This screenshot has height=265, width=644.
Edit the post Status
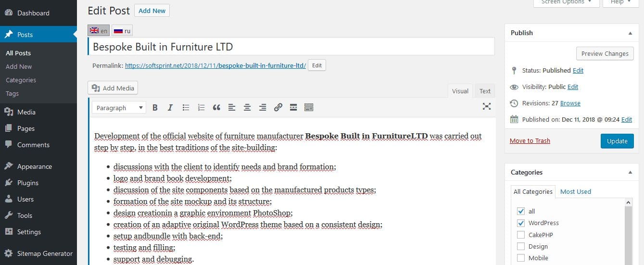(578, 70)
